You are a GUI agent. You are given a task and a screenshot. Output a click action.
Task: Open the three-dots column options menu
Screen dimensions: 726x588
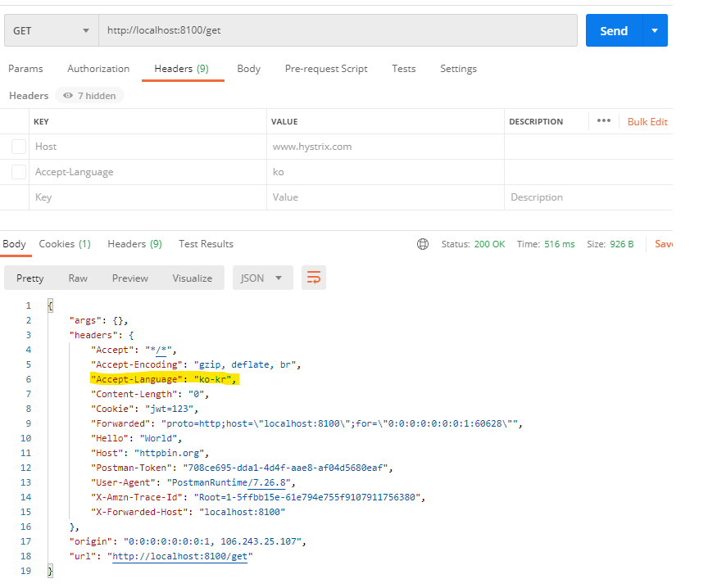[x=603, y=120]
